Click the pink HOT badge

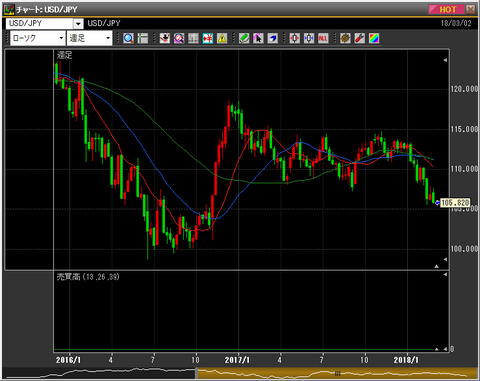click(x=446, y=9)
